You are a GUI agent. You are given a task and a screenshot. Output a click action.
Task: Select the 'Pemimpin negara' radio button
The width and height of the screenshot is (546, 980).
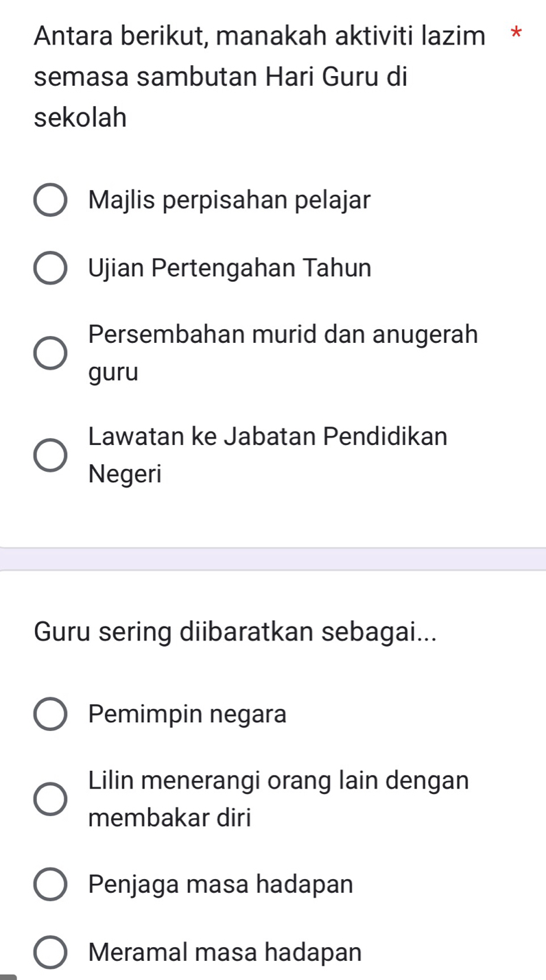click(51, 715)
